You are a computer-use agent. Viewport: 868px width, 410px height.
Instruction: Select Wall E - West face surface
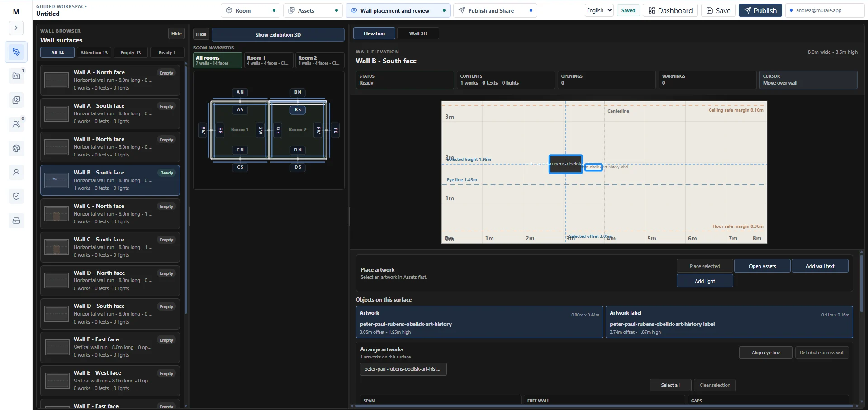[110, 381]
